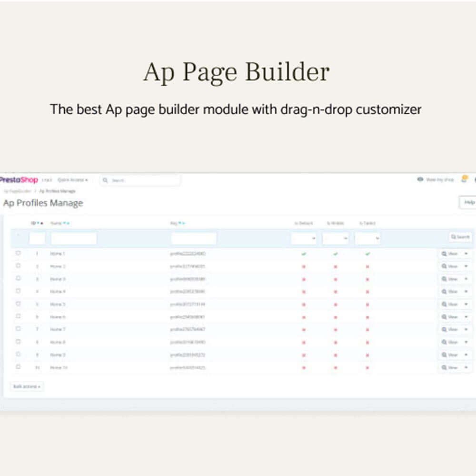Click the Help button
This screenshot has width=476, height=476.
pos(468,202)
